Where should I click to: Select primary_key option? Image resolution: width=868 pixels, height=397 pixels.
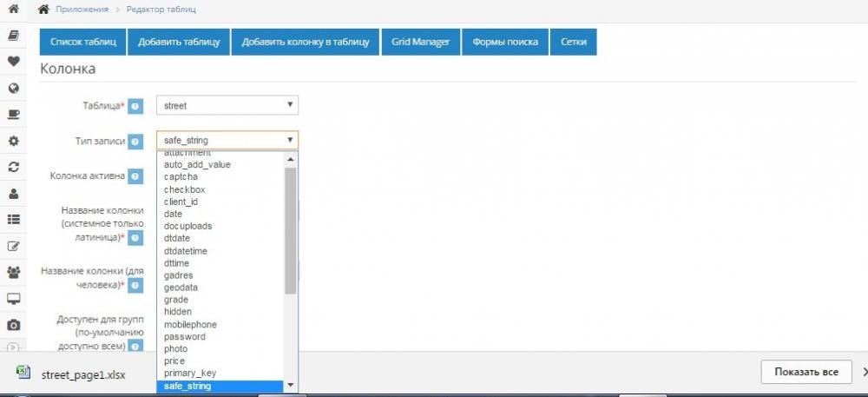pyautogui.click(x=220, y=374)
